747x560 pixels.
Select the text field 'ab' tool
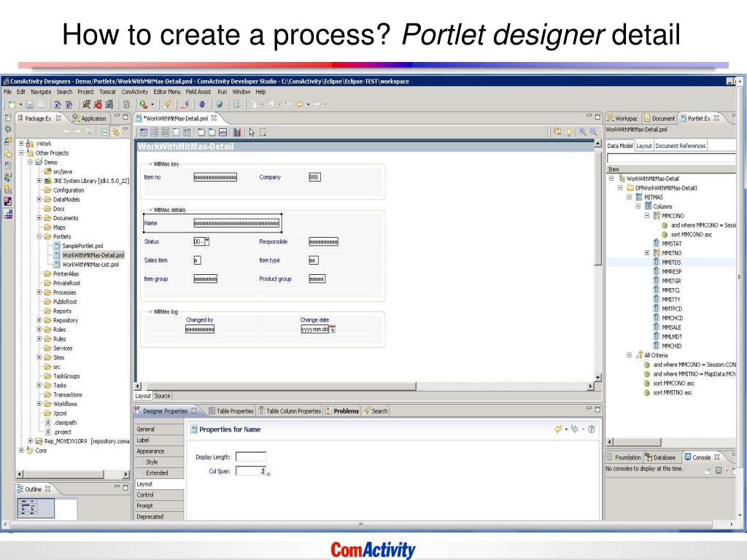[x=222, y=133]
